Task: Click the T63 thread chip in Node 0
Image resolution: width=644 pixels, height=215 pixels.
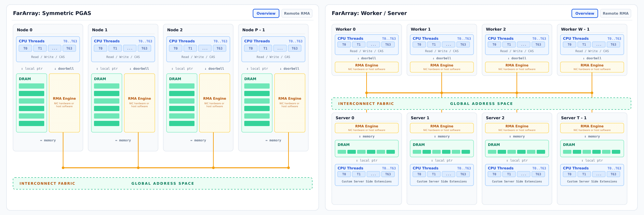Action: pyautogui.click(x=69, y=48)
